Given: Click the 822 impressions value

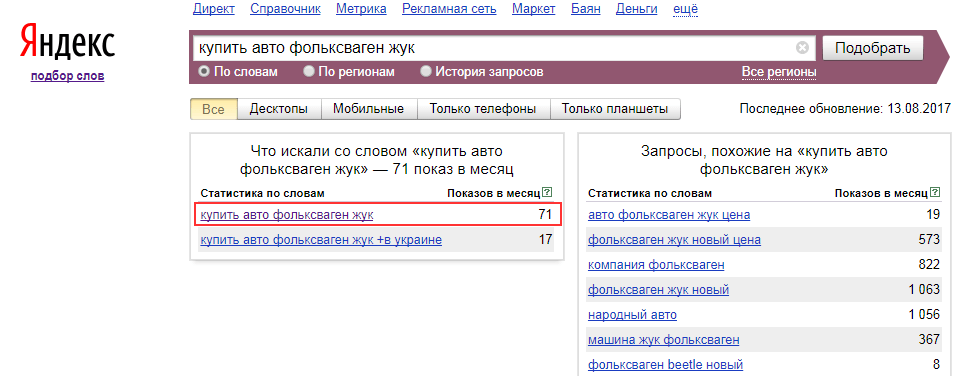Looking at the screenshot, I should click(930, 265).
